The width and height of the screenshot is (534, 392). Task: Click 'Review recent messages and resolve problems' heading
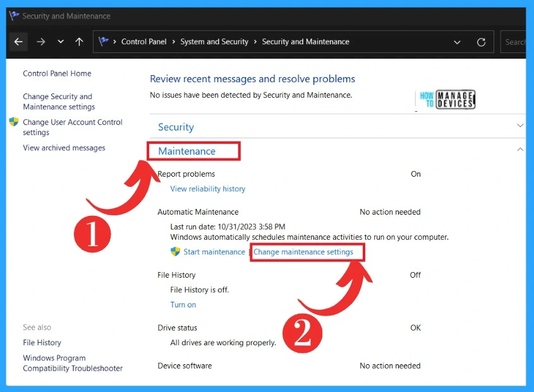pos(252,79)
